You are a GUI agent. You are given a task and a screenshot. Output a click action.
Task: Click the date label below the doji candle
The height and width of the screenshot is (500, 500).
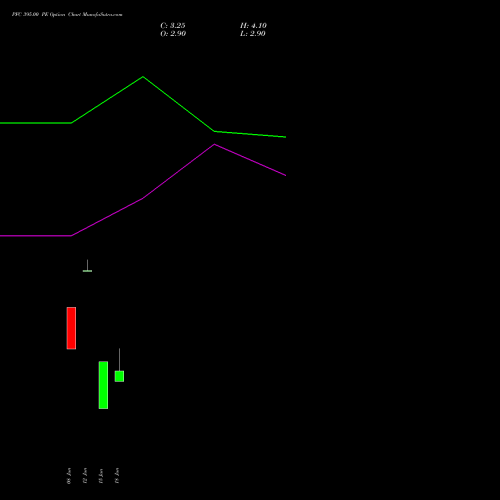pyautogui.click(x=85, y=476)
